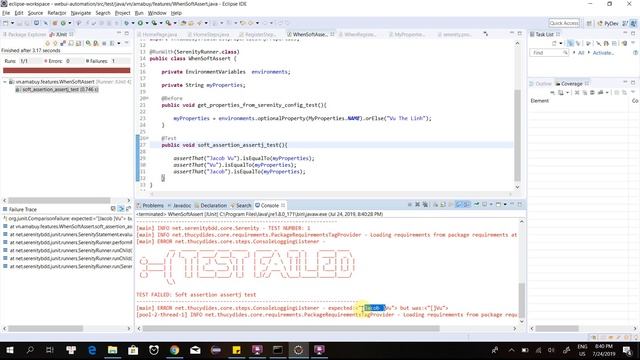
Task: Open the Debug button's dropdown arrow
Action: click(133, 23)
